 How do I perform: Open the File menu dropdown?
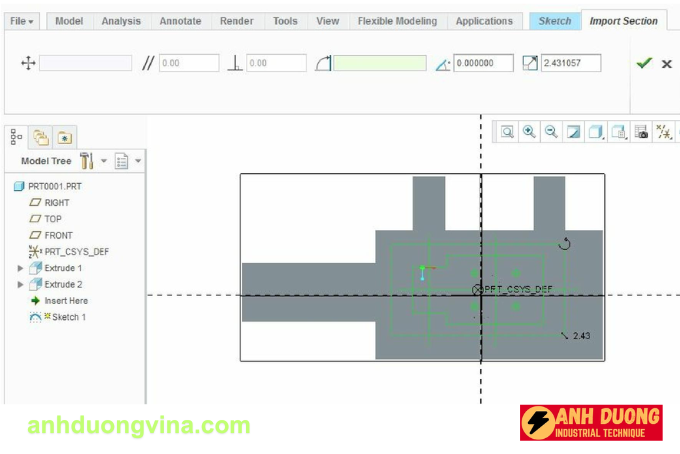click(x=22, y=21)
